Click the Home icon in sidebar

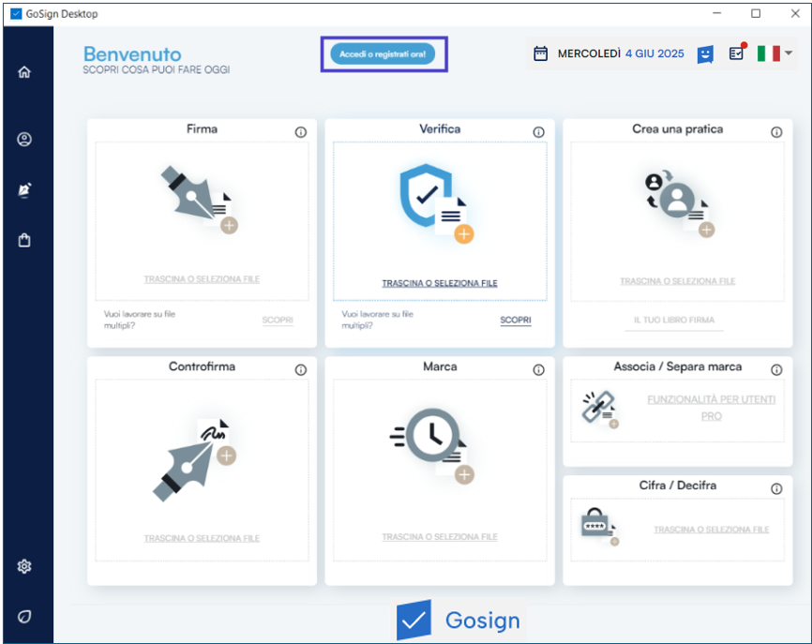click(x=24, y=72)
